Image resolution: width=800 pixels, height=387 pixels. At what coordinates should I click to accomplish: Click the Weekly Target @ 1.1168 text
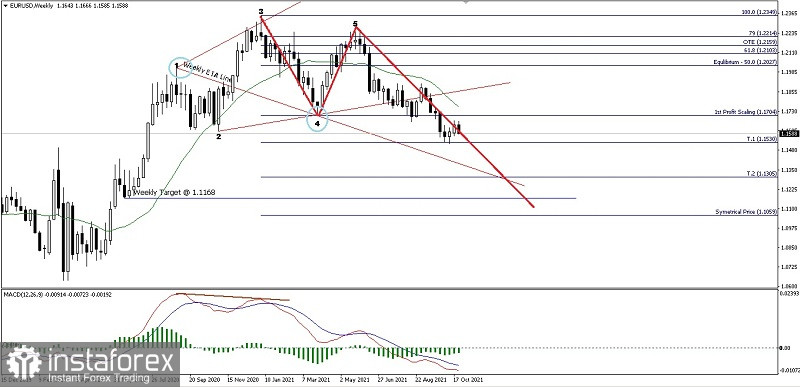coord(174,192)
